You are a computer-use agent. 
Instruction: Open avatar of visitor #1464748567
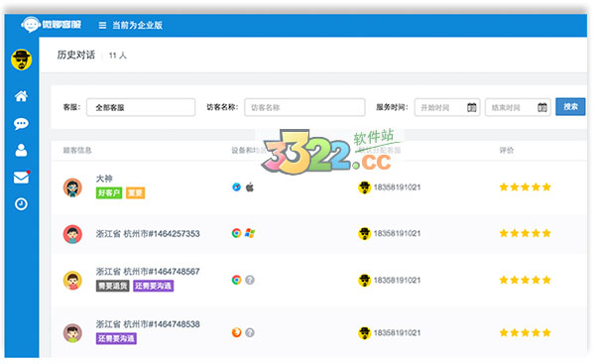[72, 281]
